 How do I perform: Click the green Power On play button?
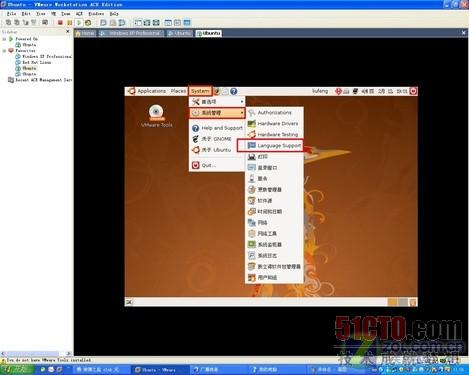(x=79, y=23)
